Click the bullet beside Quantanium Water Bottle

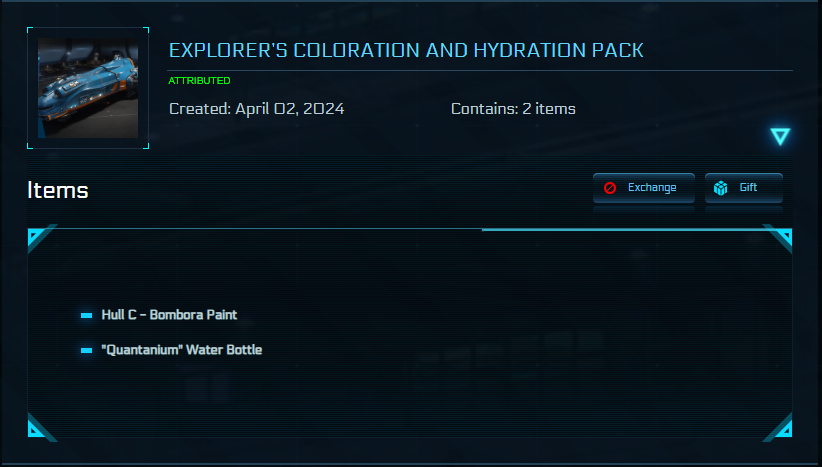coord(86,350)
